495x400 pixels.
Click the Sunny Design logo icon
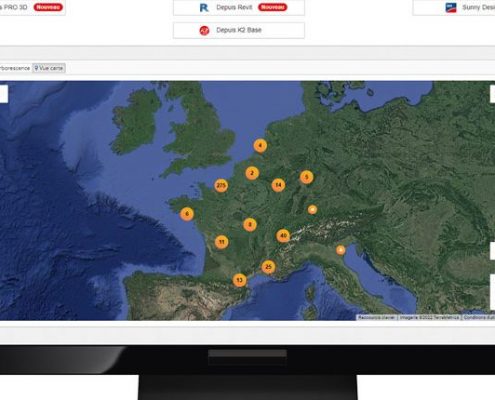click(451, 7)
